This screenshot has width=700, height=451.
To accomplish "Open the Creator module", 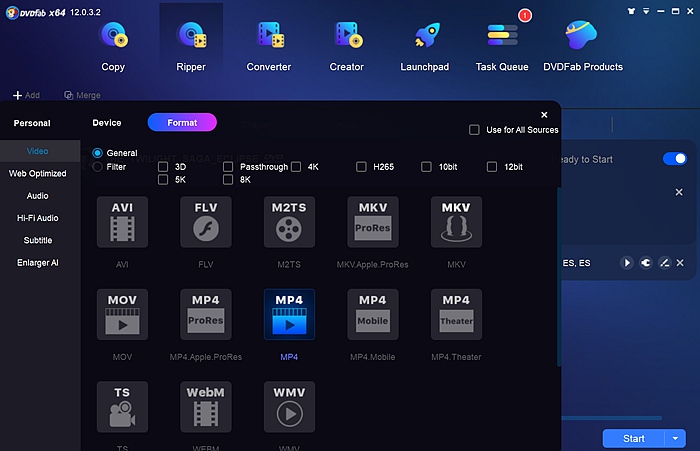I will (x=346, y=46).
